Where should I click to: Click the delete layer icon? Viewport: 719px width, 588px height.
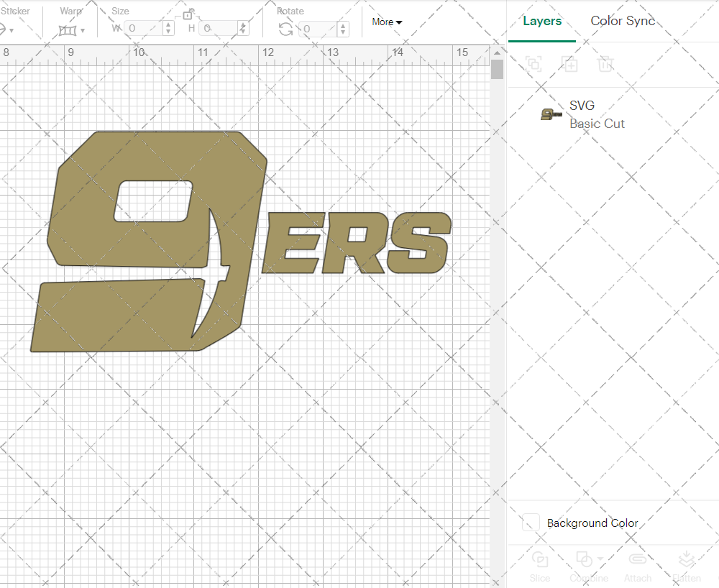tap(605, 64)
